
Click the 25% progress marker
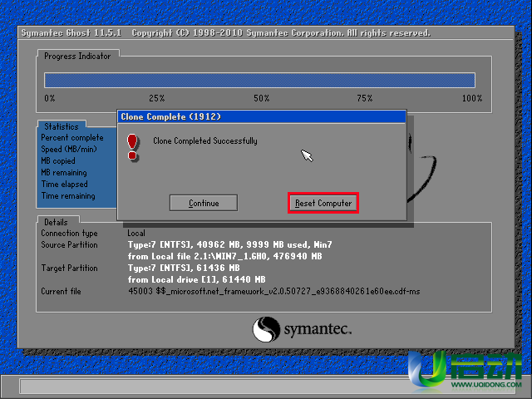click(157, 98)
